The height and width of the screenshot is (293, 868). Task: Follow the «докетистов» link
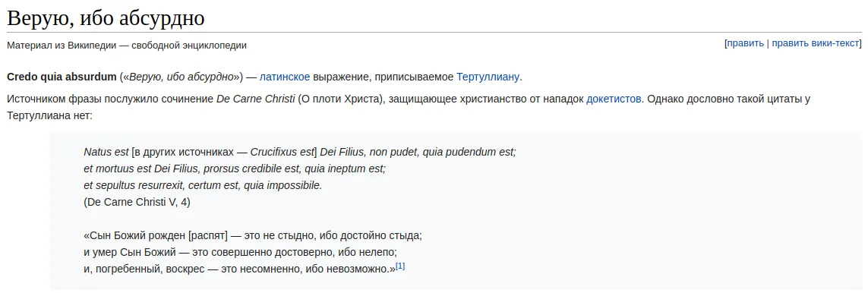[x=614, y=99]
